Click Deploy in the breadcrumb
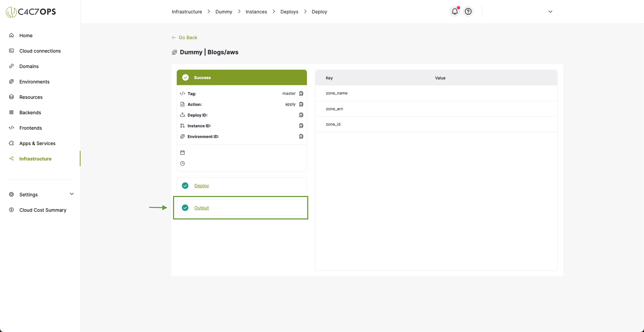 (x=319, y=12)
